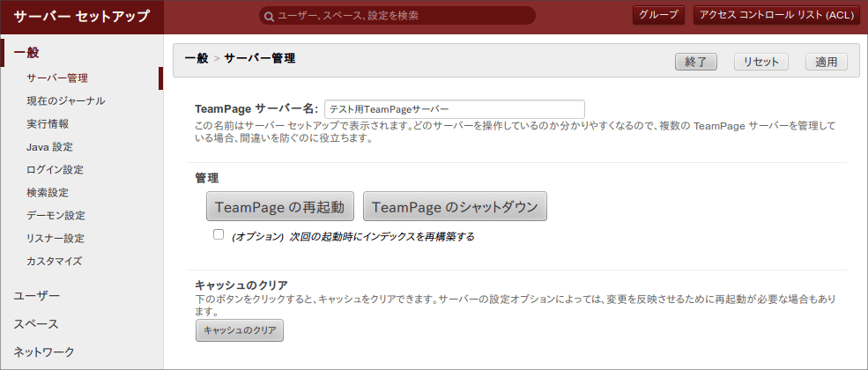Viewport: 868px width, 370px height.
Task: Open リスナー設定
Action: click(56, 239)
